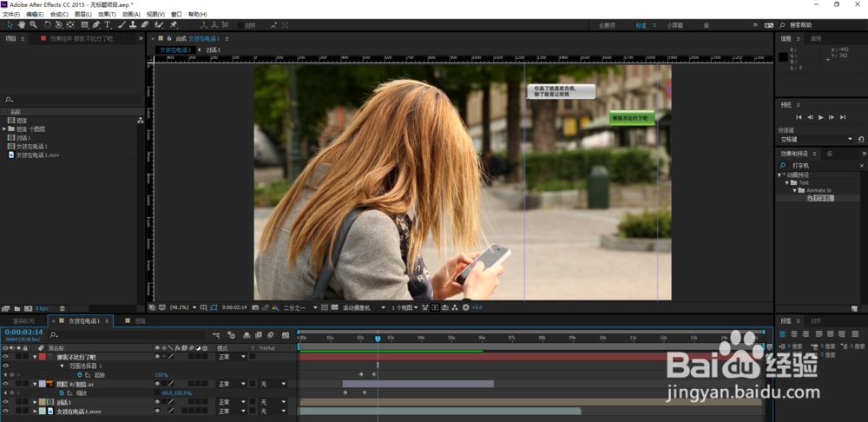Click Draft 3D icon in timeline
Viewport: 868px width, 422px height.
point(231,335)
